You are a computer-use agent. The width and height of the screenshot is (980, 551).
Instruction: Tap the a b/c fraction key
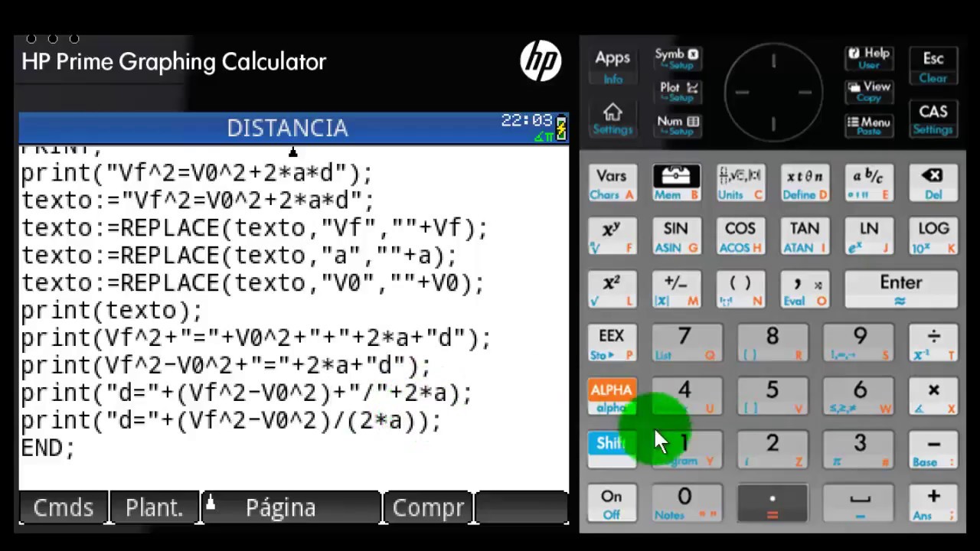(869, 184)
